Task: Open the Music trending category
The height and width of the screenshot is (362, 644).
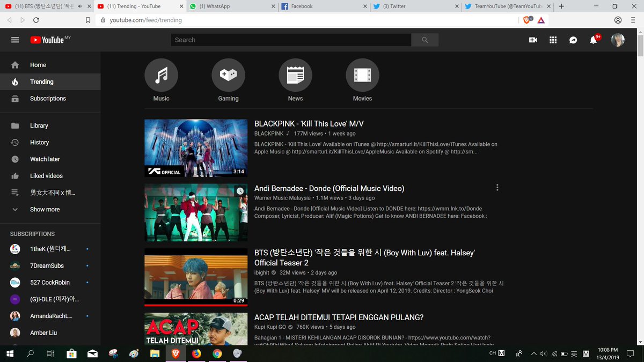Action: pos(161,80)
